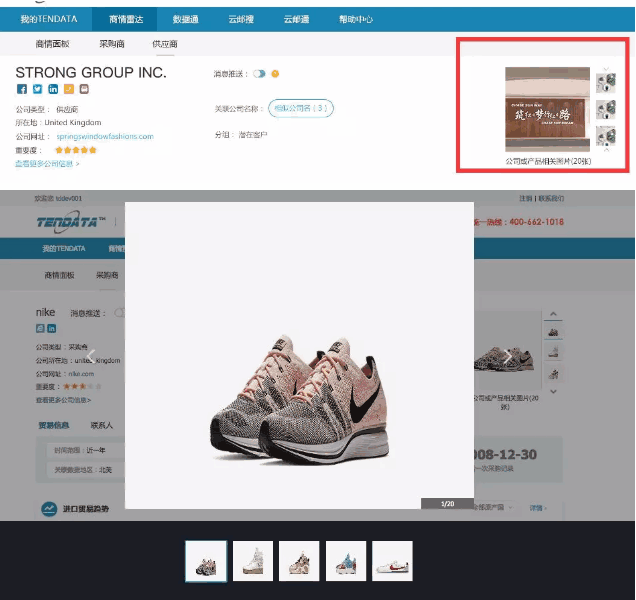The image size is (636, 600).
Task: Click the LinkedIn icon under STRONG GROUP INC.
Action: (x=54, y=89)
